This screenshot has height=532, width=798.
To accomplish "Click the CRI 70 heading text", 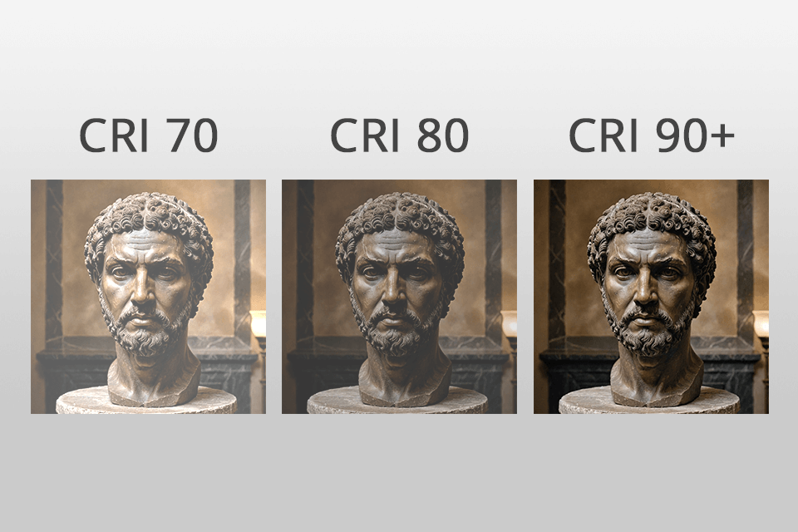I will 148,135.
